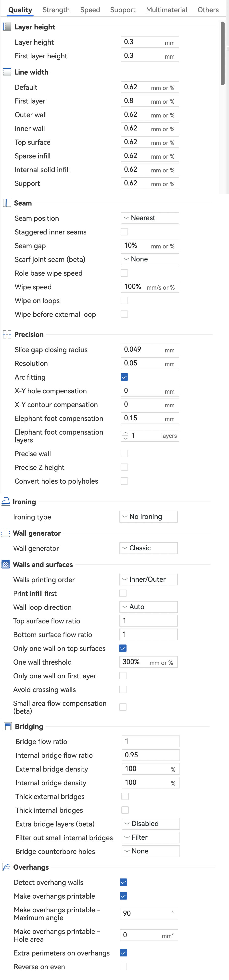Click the Seam section icon
Viewport: 229px width, 980px height.
pos(7,203)
